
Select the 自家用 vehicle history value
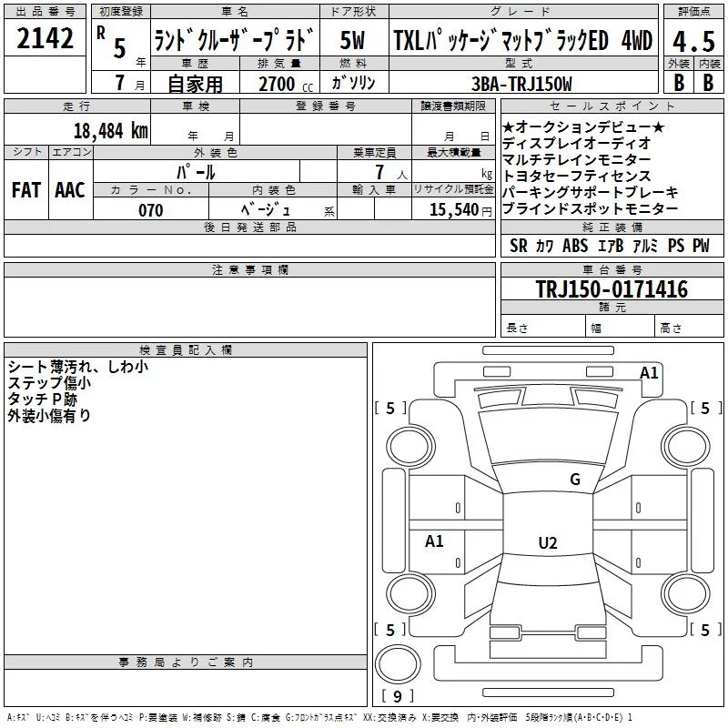195,84
